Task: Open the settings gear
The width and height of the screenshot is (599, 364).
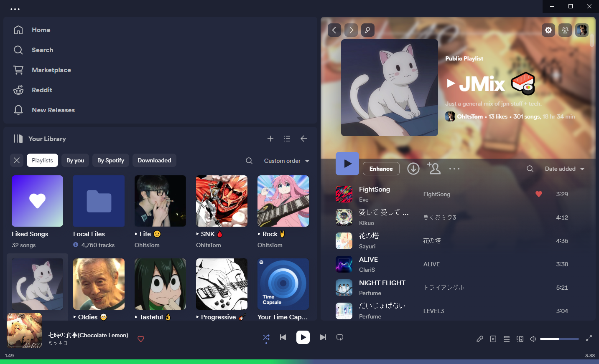Action: tap(548, 30)
